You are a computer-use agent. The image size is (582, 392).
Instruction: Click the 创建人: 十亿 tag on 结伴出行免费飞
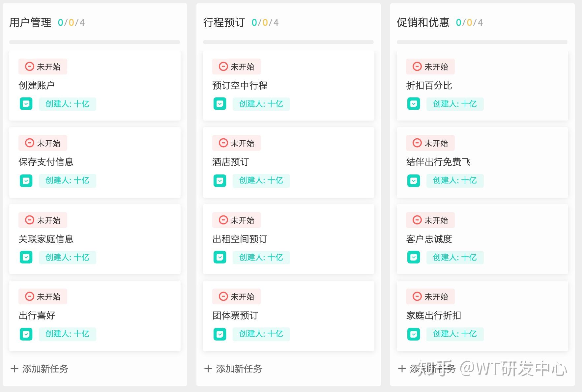tap(455, 181)
